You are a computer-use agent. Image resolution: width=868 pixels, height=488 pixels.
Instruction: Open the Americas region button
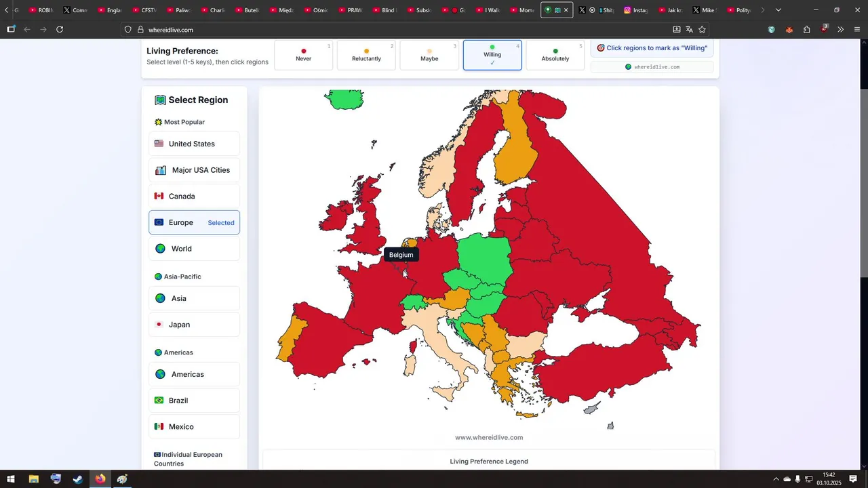coord(194,374)
